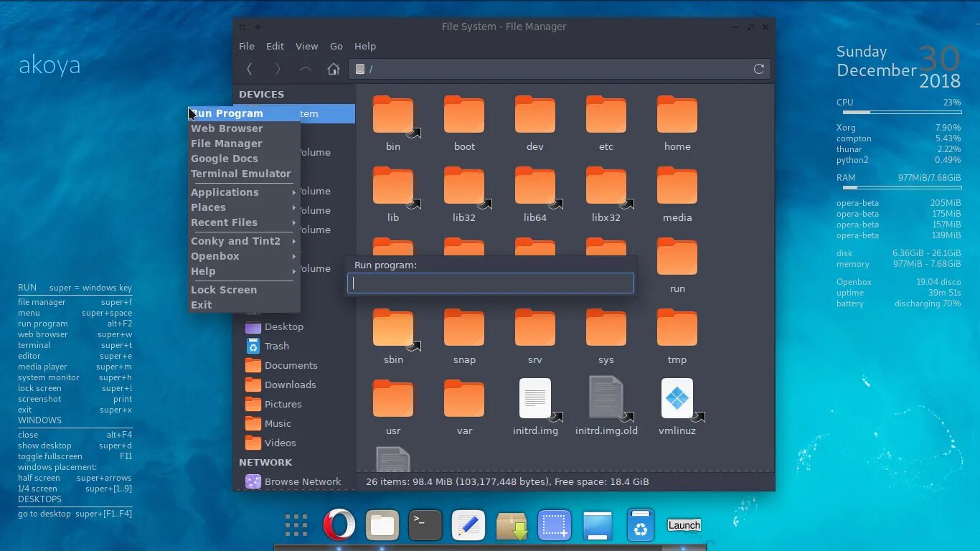This screenshot has width=980, height=551.
Task: Open the application grid launcher in dock
Action: coord(296,525)
